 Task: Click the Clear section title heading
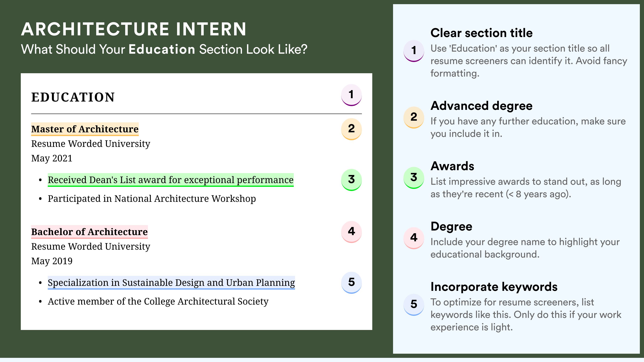coord(482,33)
